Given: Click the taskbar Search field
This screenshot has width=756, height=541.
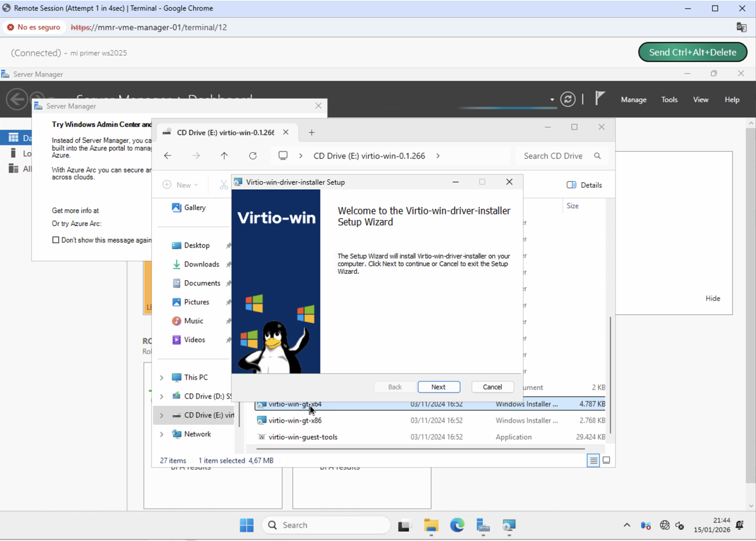Looking at the screenshot, I should [326, 525].
